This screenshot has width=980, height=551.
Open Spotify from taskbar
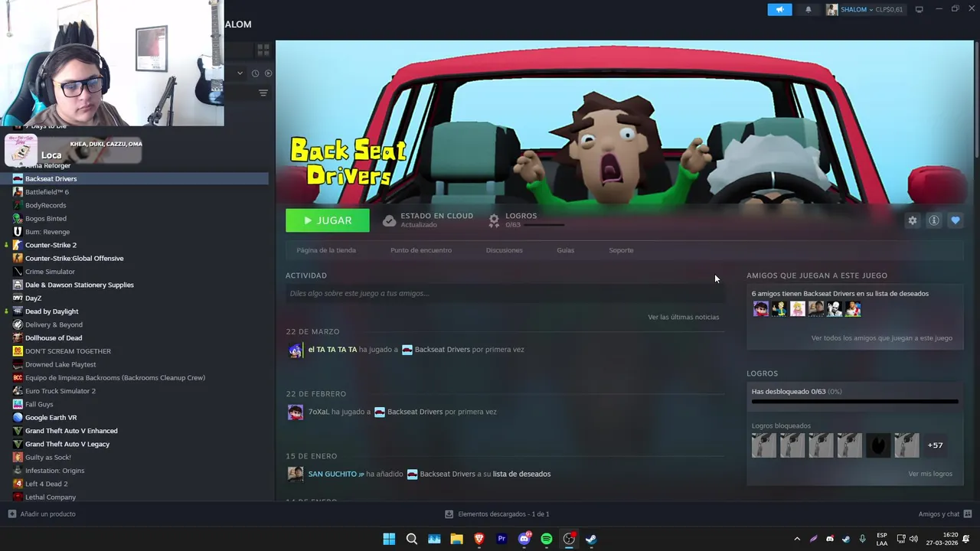[x=547, y=539]
